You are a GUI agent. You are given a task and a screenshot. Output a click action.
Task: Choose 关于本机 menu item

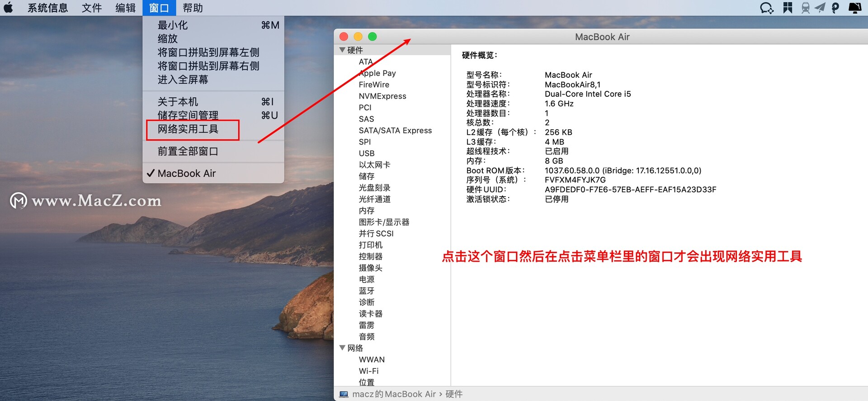click(213, 102)
